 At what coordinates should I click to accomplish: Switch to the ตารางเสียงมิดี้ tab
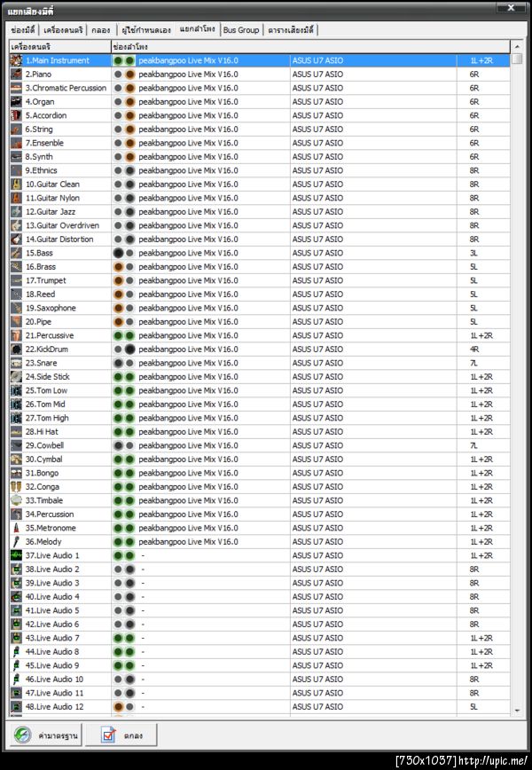coord(292,30)
